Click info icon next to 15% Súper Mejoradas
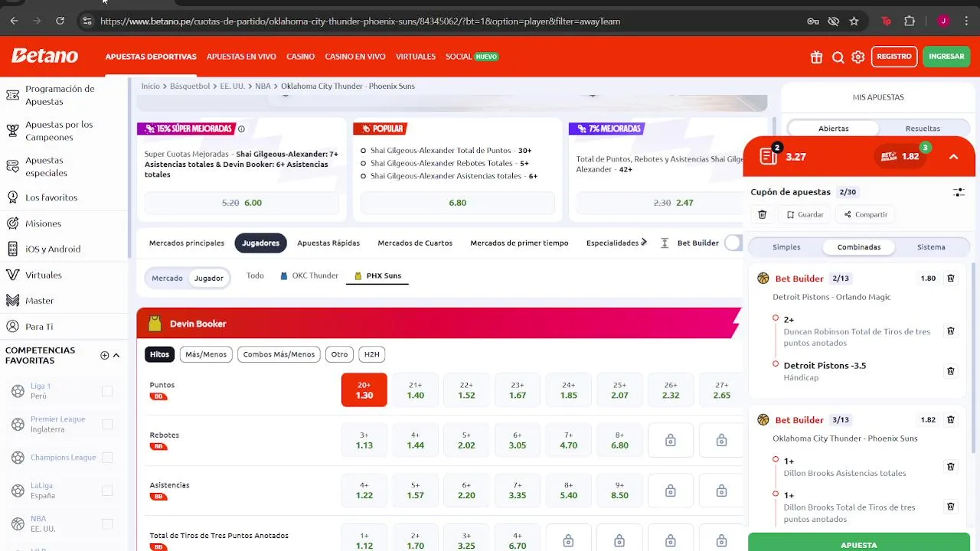 tap(241, 129)
